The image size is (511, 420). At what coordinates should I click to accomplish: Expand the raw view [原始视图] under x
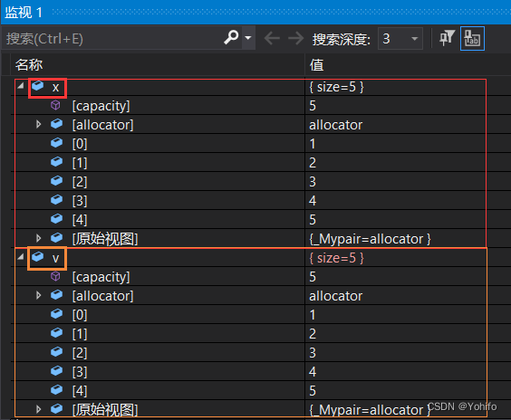38,238
